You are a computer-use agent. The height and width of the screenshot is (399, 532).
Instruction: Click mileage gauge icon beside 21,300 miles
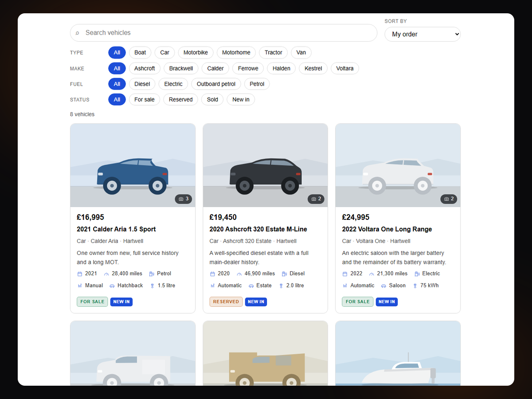tap(372, 274)
